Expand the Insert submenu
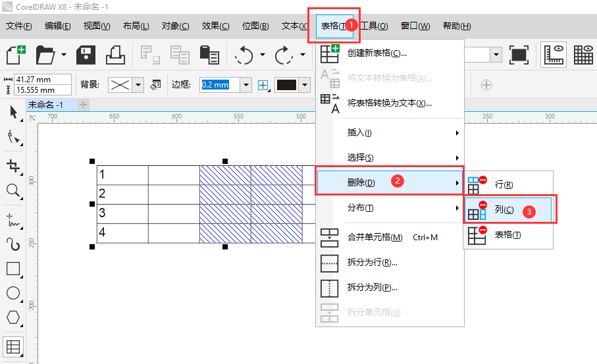This screenshot has width=597, height=364. pos(390,132)
